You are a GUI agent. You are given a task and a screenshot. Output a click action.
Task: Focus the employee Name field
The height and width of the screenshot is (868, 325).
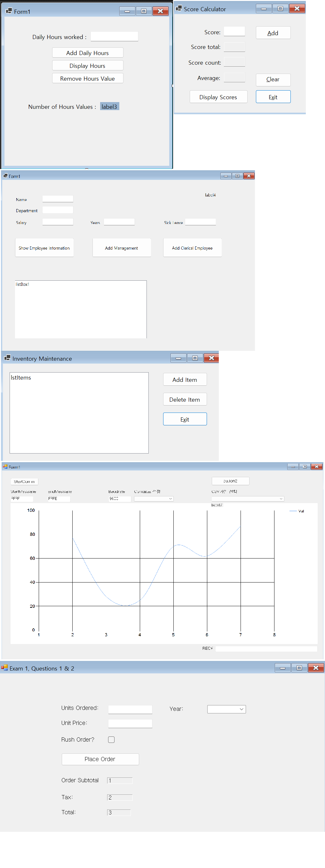coord(58,199)
